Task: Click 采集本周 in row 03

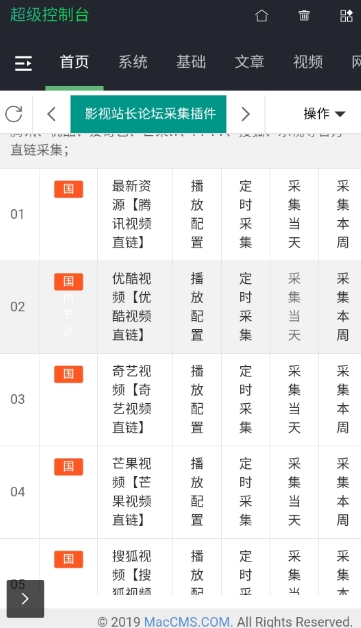Action: [343, 399]
